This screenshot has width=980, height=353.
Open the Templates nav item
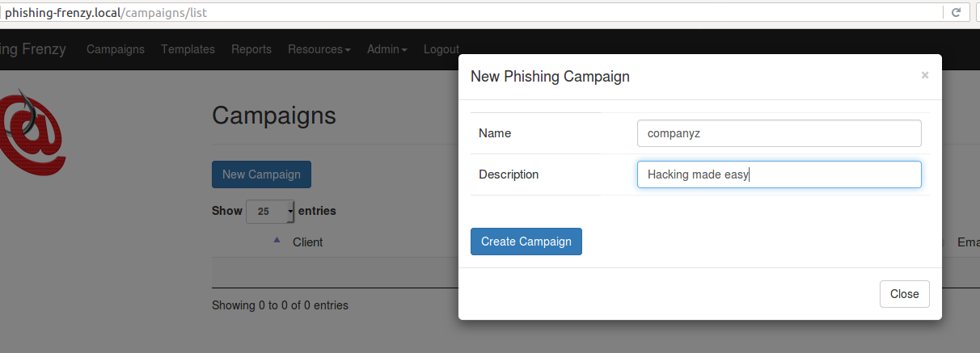click(188, 49)
